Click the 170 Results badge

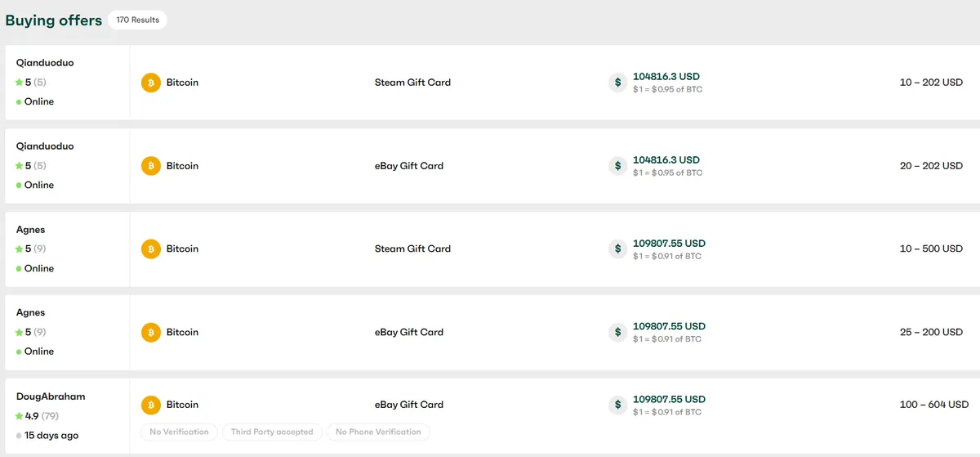[137, 20]
